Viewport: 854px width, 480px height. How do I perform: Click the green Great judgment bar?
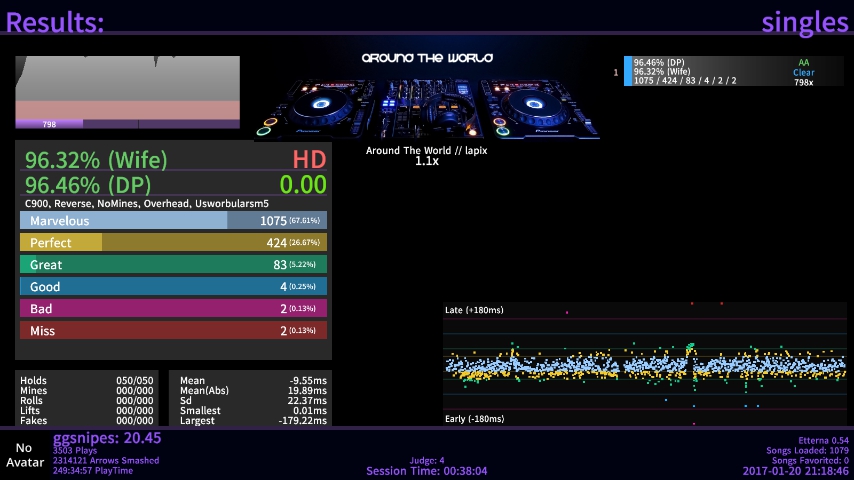173,265
